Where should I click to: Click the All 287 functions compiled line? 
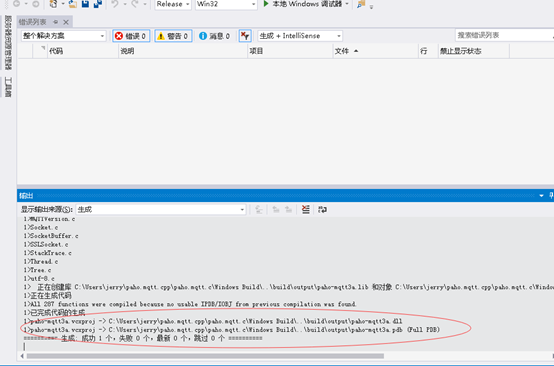tap(190, 304)
